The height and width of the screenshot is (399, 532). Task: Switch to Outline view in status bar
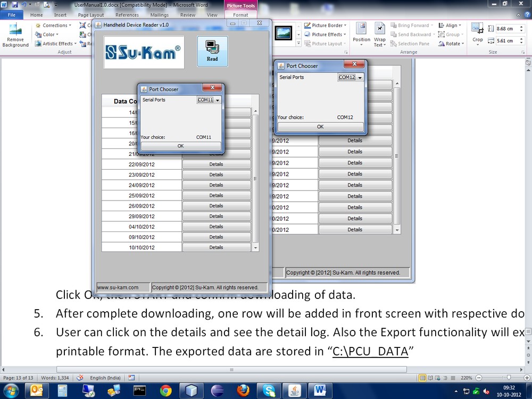tap(445, 378)
